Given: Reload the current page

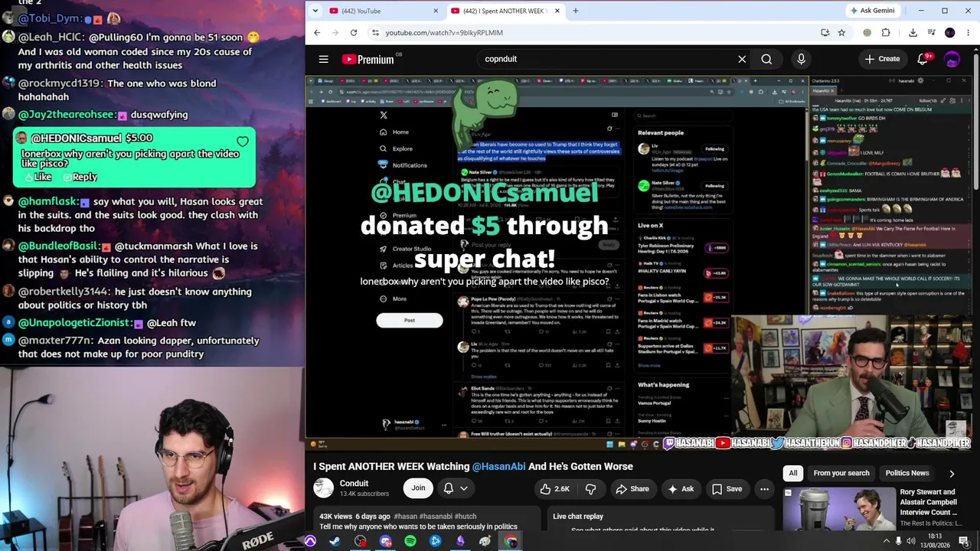Looking at the screenshot, I should [x=354, y=33].
